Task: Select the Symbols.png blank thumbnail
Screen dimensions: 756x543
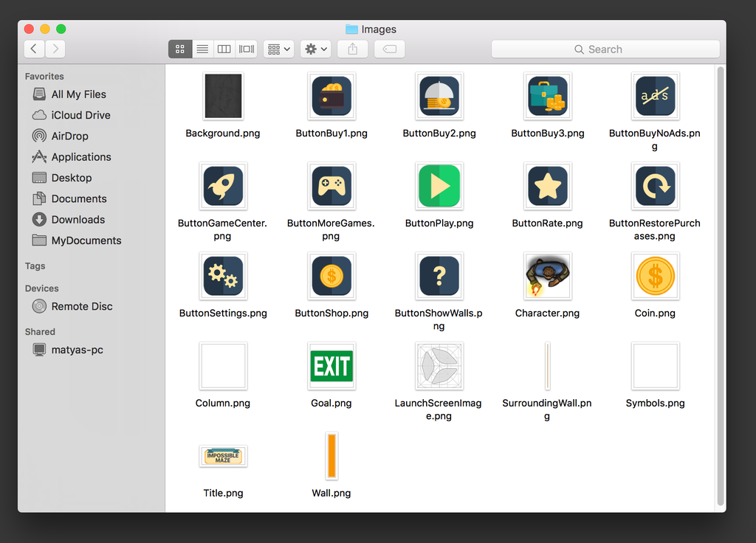Action: (656, 366)
